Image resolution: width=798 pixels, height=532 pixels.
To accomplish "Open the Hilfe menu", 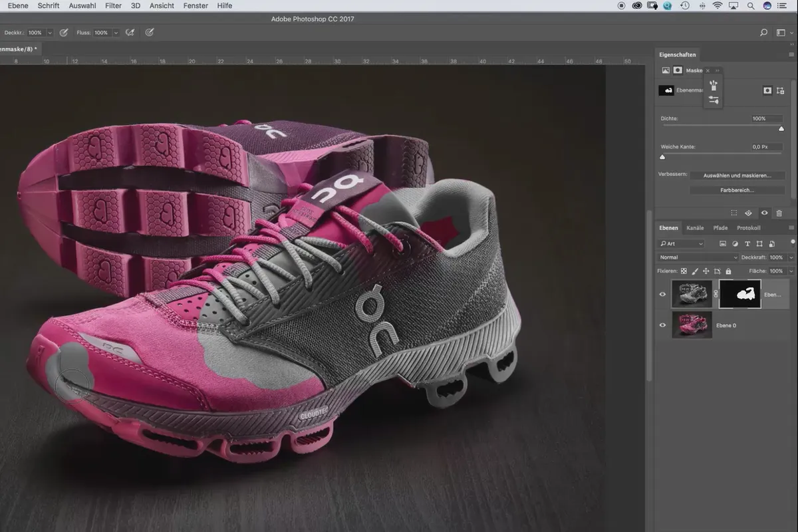I will (x=225, y=5).
